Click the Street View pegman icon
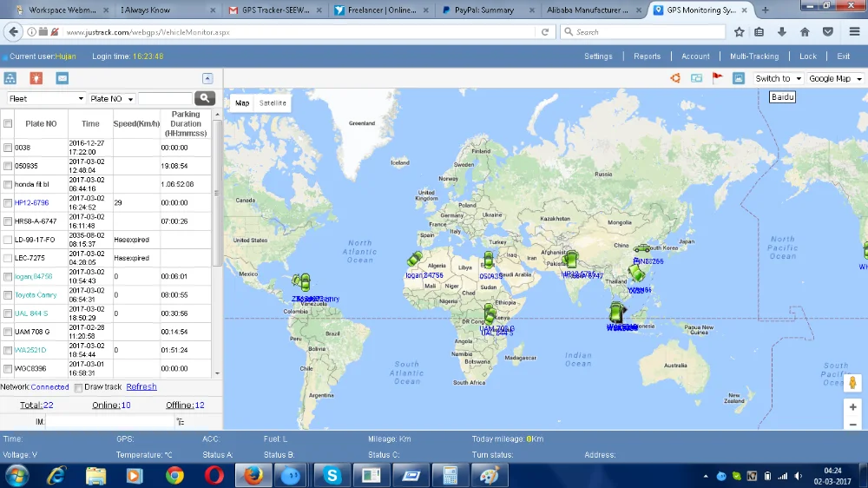The width and height of the screenshot is (868, 488). [x=853, y=383]
